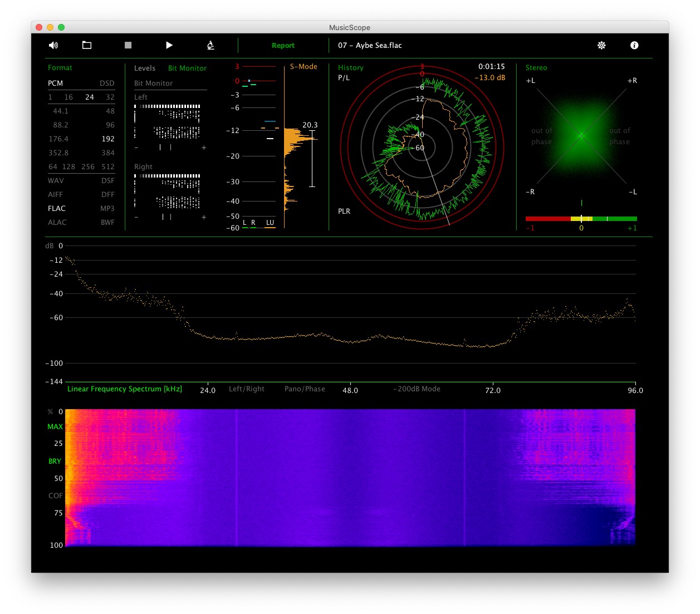Select the 192 sample rate
Image resolution: width=700 pixels, height=614 pixels.
point(108,139)
